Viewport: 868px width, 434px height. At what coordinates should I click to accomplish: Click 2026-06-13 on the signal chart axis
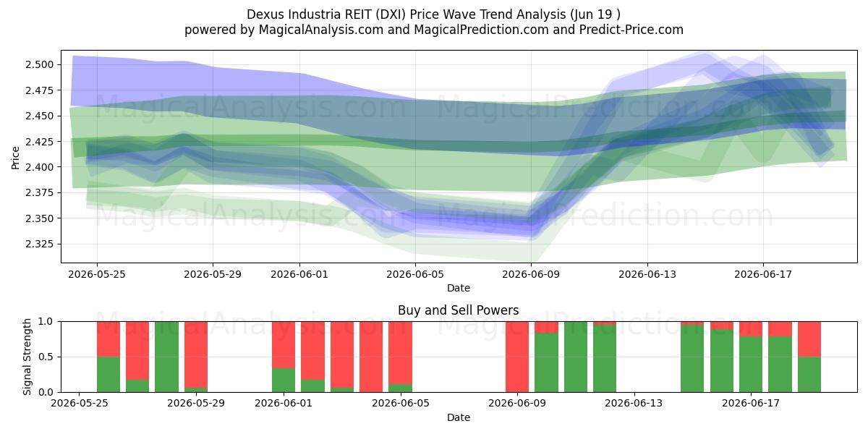tap(634, 404)
